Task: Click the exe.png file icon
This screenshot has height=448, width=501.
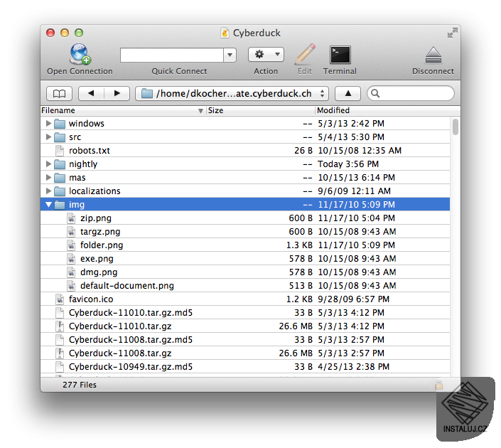Action: click(71, 259)
